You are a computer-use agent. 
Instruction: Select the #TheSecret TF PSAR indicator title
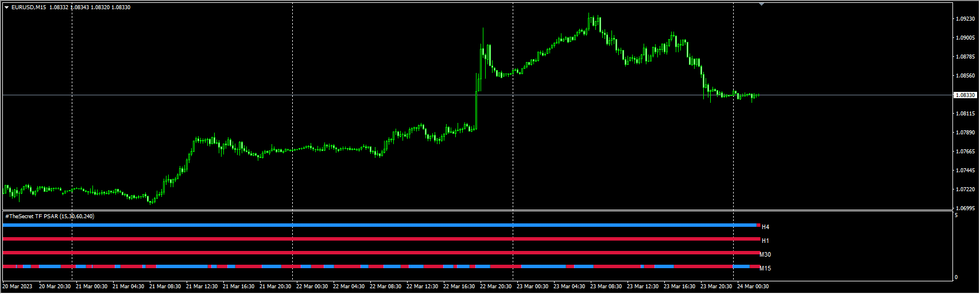coord(49,216)
